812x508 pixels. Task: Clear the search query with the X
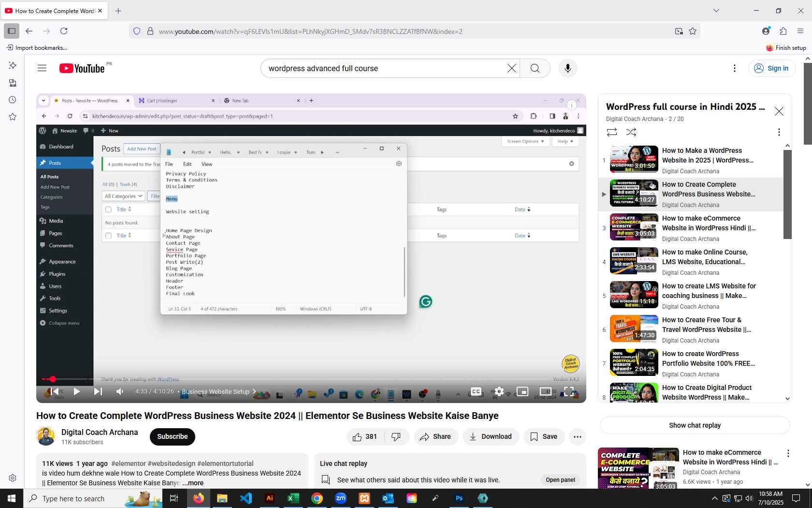[x=511, y=68]
